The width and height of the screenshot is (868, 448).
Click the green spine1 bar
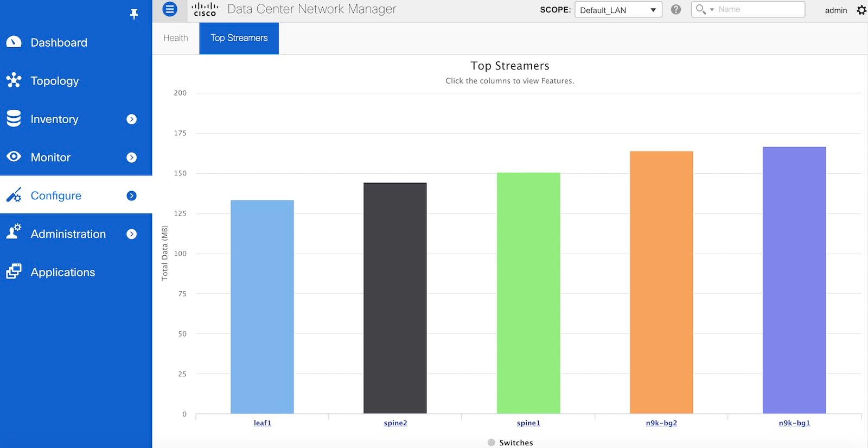pos(528,293)
